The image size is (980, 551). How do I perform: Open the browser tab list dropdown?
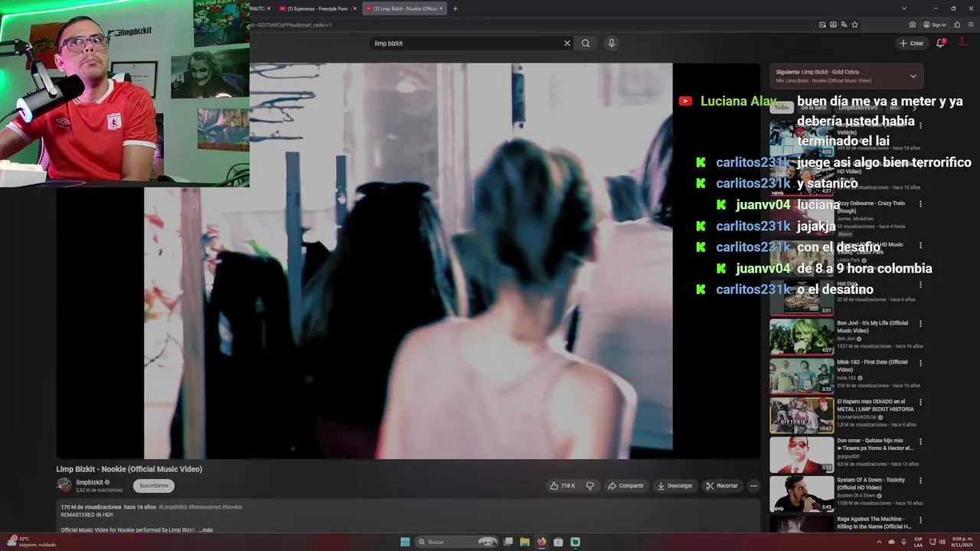903,8
